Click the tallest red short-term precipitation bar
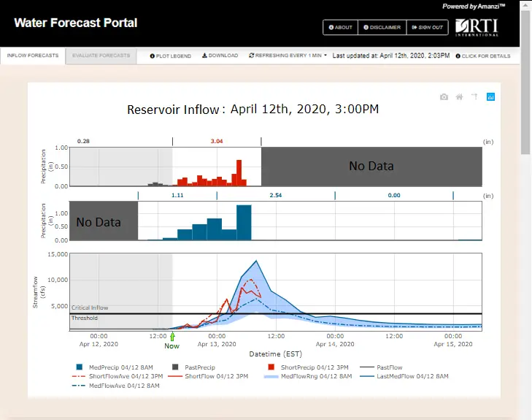Viewport: 532px width, 420px height. (x=239, y=173)
